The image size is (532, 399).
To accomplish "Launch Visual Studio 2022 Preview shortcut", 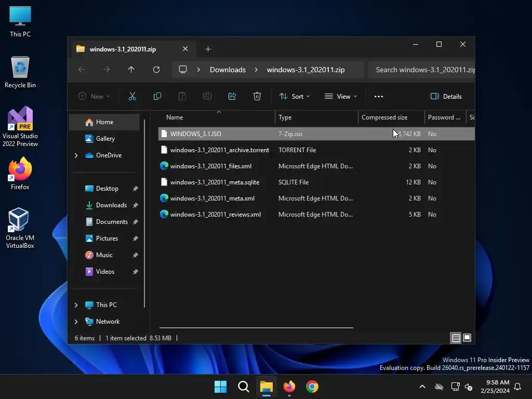I will click(20, 126).
